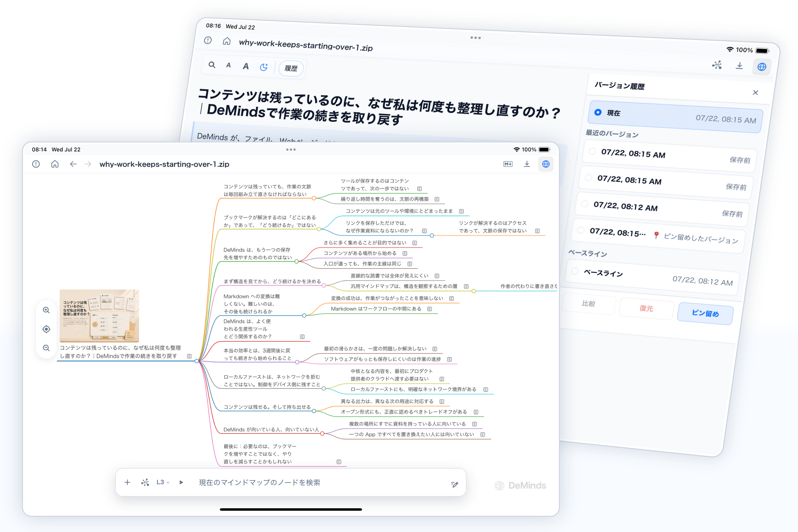Go to home in the back document window
This screenshot has height=532, width=798.
(227, 41)
